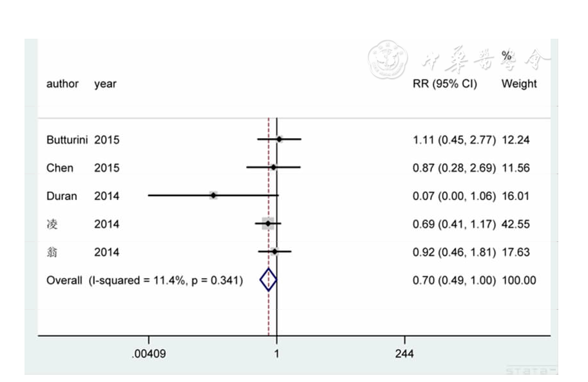Select the 'year' column header
The height and width of the screenshot is (382, 588).
tap(105, 84)
